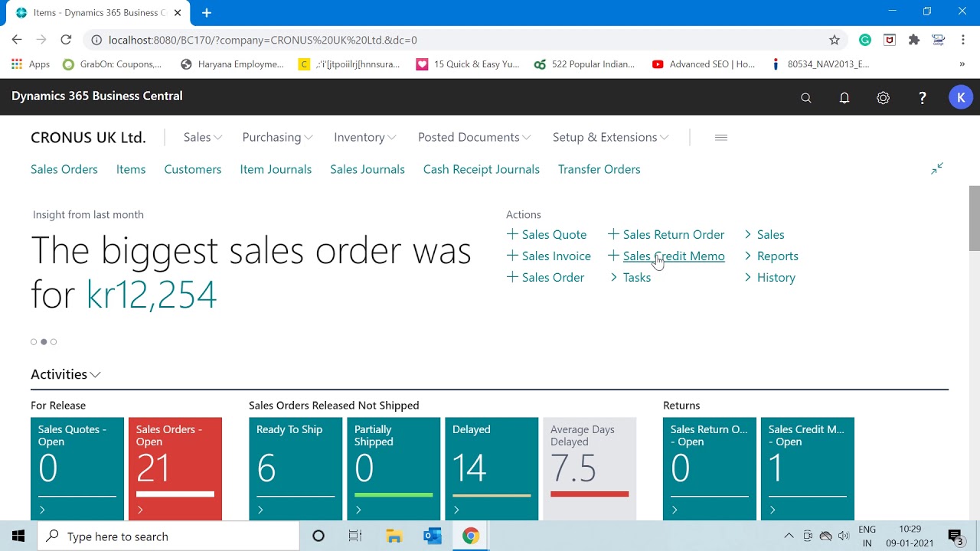Screen dimensions: 980x551
Task: Collapse the Activities section
Action: (x=66, y=374)
